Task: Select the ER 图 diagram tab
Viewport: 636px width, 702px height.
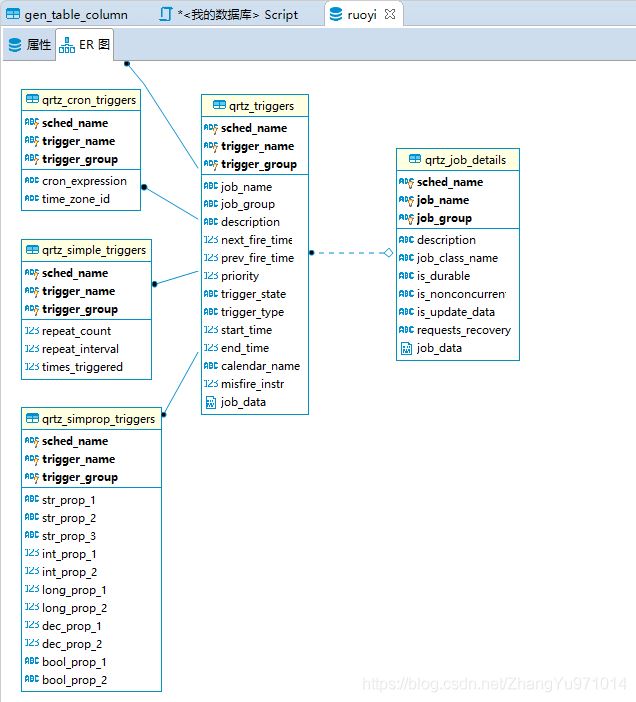Action: click(85, 45)
